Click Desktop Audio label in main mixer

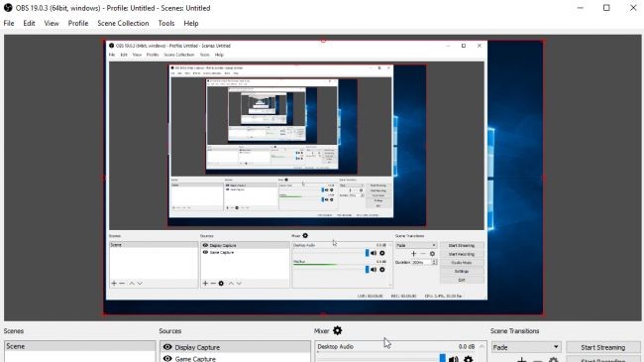[335, 347]
